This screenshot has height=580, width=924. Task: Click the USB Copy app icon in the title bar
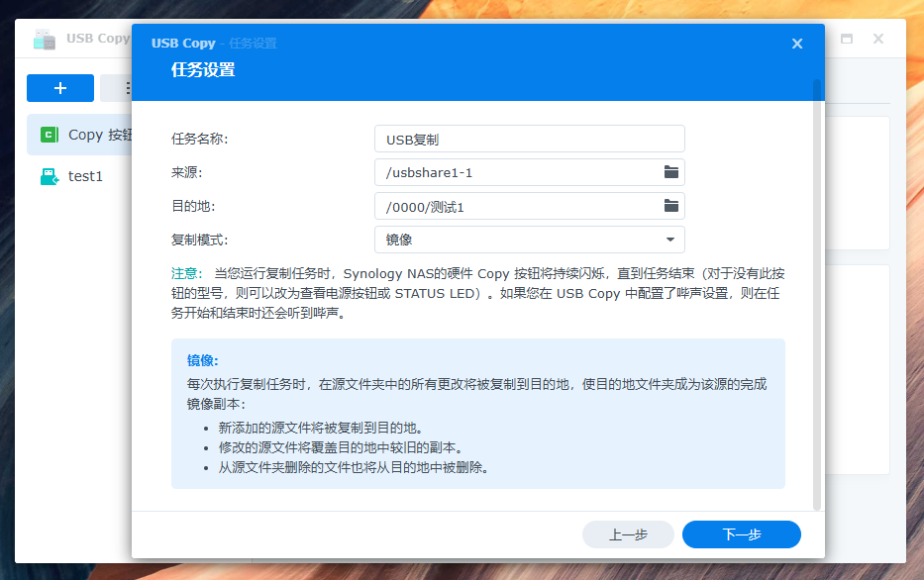click(x=45, y=40)
